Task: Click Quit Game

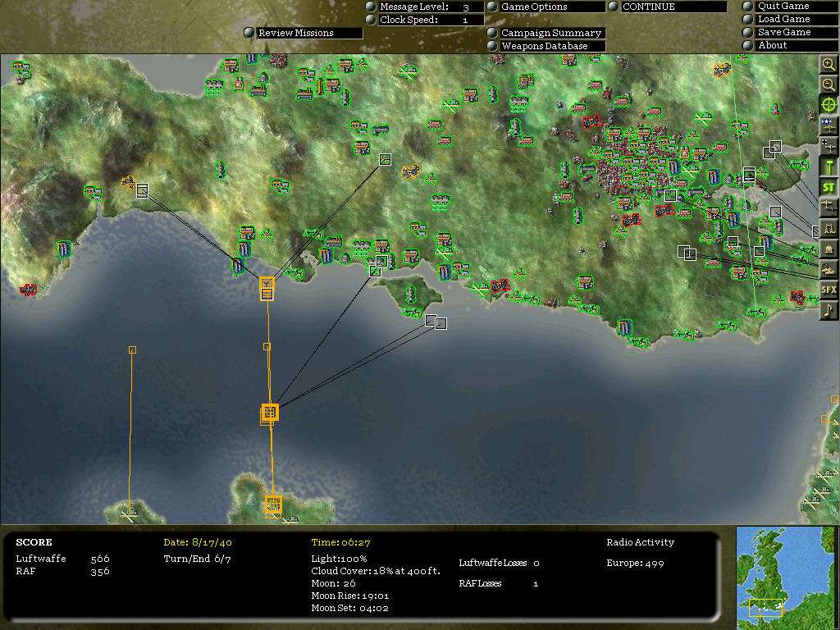Action: point(797,6)
